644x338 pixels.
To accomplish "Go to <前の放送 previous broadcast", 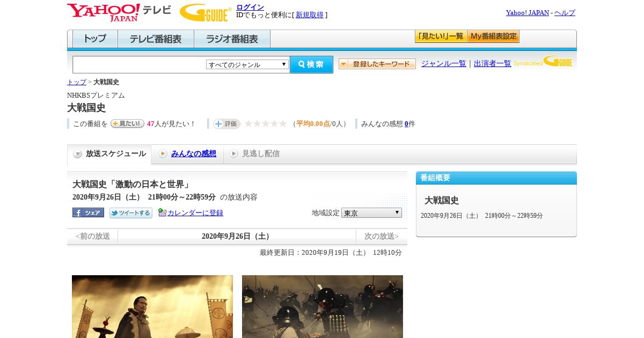I will pyautogui.click(x=93, y=236).
